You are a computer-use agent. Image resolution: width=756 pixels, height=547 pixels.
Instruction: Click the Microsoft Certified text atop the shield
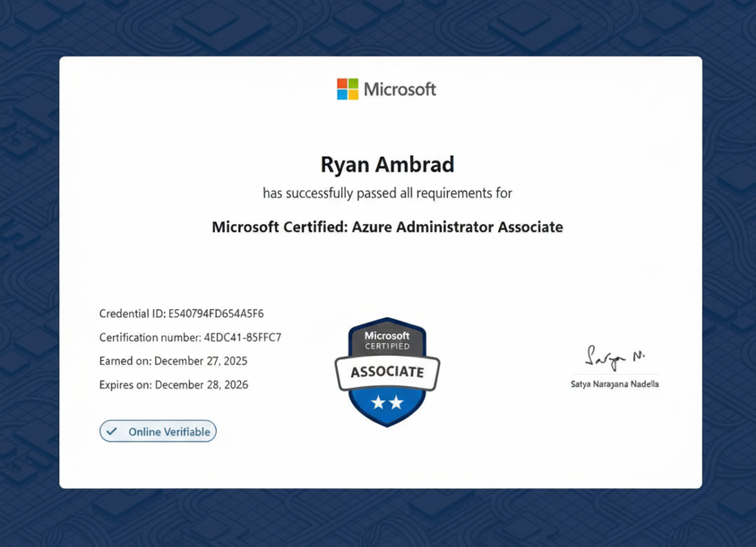point(387,340)
